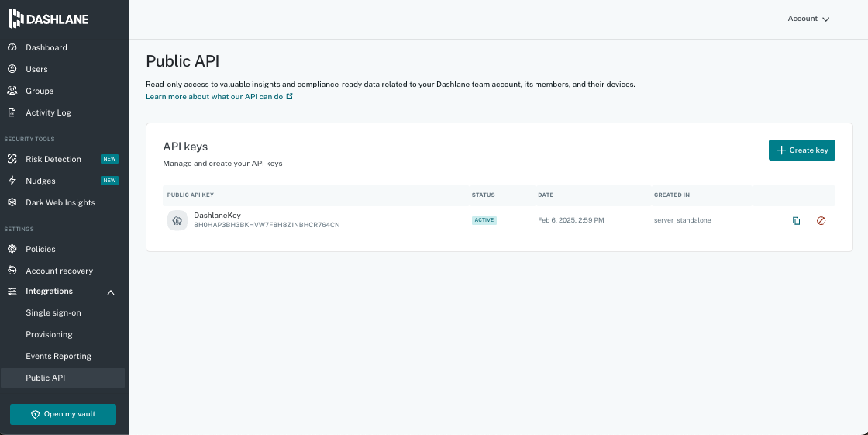Click the DashlaneKey cloud icon
This screenshot has height=435, width=868.
pyautogui.click(x=177, y=221)
